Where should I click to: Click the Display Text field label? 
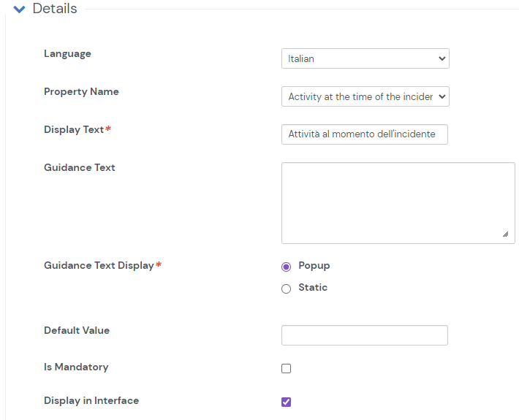[x=74, y=130]
